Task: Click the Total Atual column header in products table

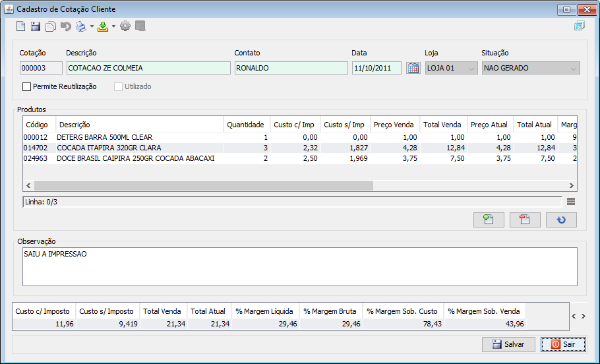Action: (535, 125)
